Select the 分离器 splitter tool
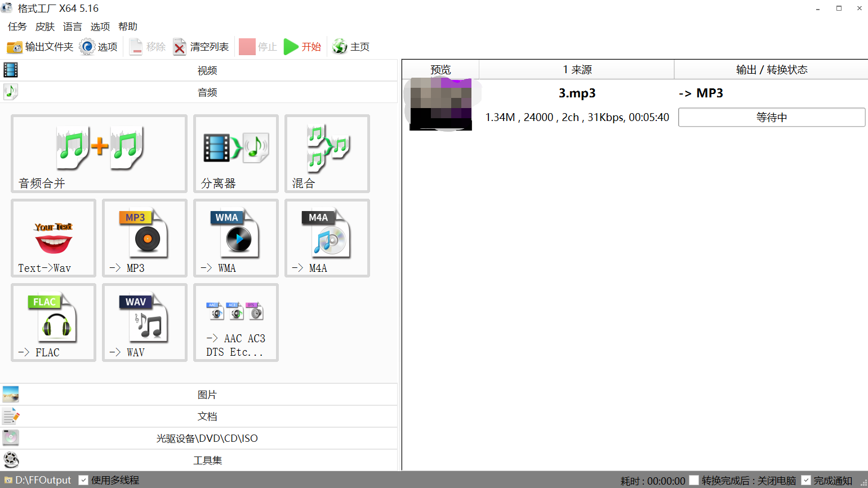The height and width of the screenshot is (488, 868). tap(236, 154)
